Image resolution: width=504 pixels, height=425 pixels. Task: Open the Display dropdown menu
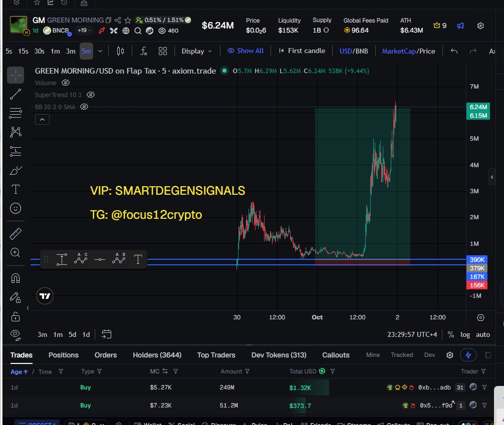pyautogui.click(x=196, y=51)
